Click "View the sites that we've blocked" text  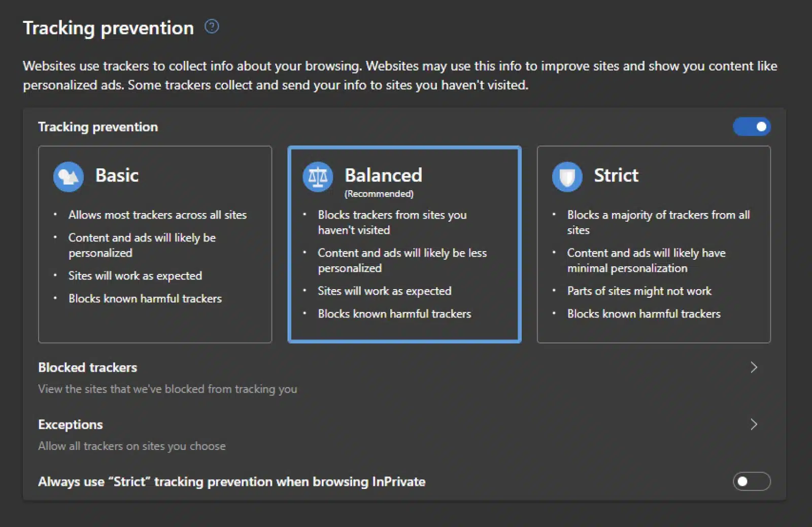point(167,389)
